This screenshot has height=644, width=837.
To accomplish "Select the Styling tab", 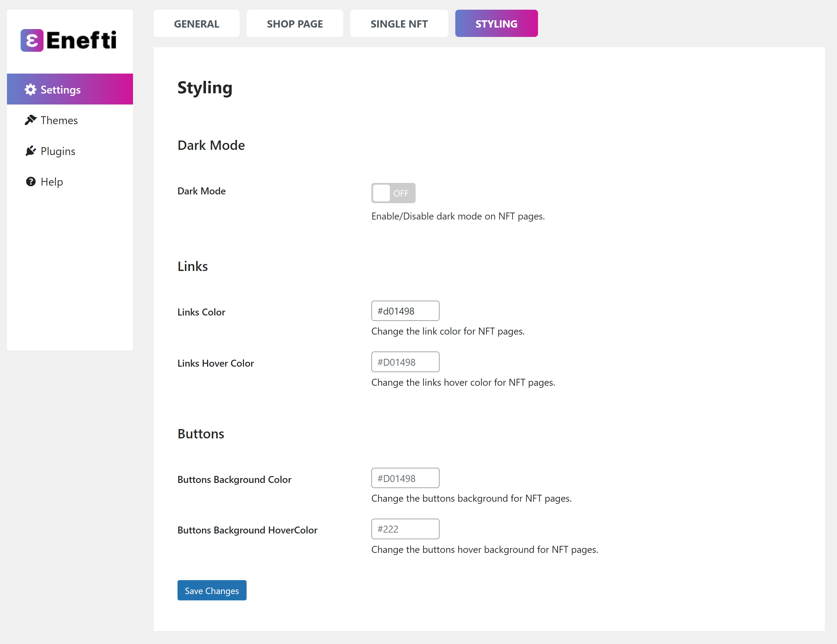I will point(496,24).
